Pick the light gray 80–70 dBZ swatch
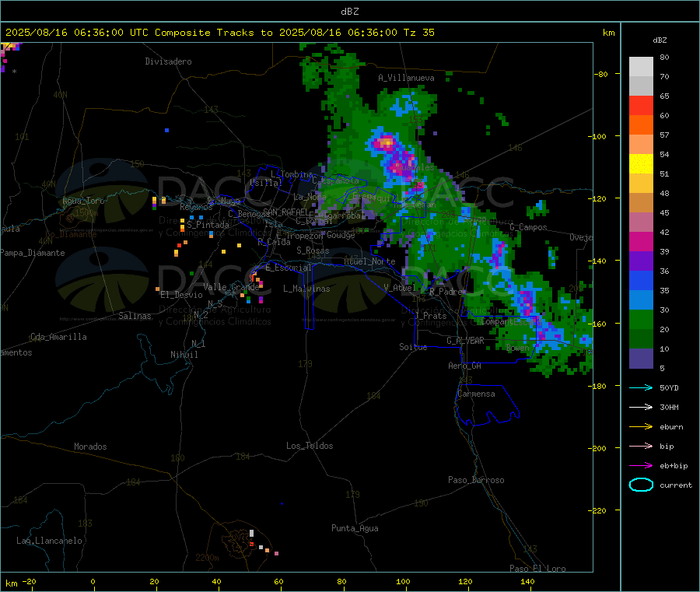This screenshot has height=592, width=700. point(641,67)
